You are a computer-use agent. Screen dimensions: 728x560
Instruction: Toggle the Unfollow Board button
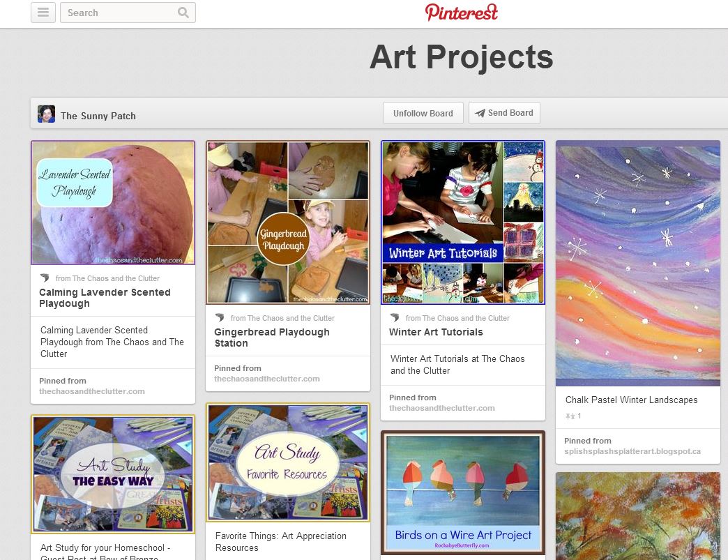pos(423,113)
